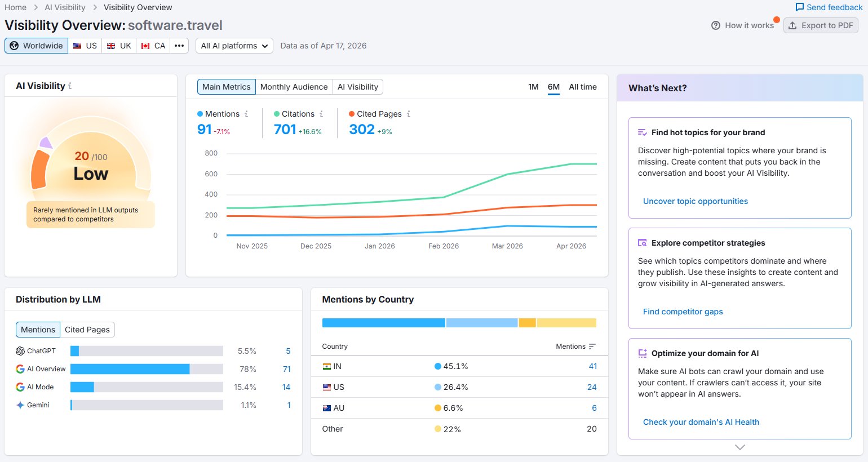Click the Google icon beside AI Mode
The image size is (868, 462).
pyautogui.click(x=20, y=387)
